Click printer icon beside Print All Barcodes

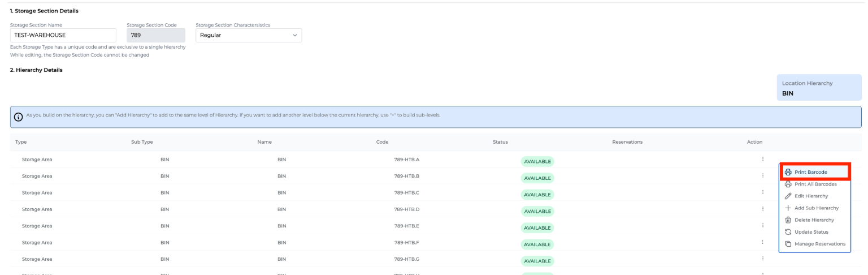coord(788,184)
